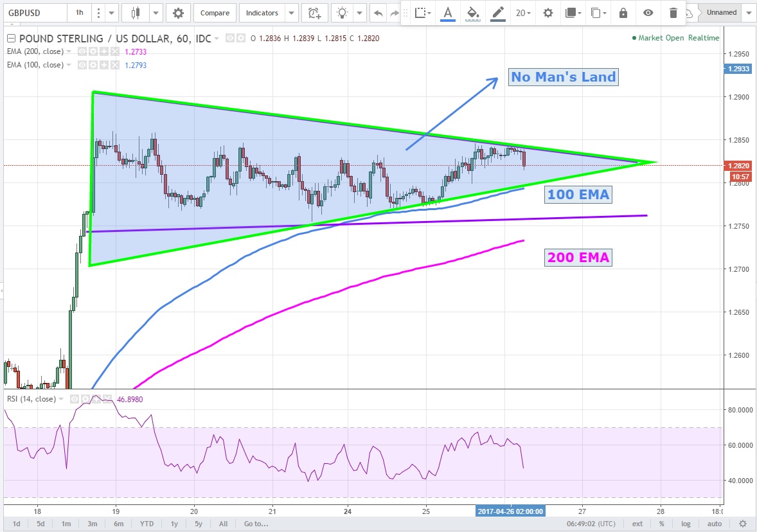This screenshot has width=757, height=532.
Task: Click the undo arrow icon
Action: click(x=378, y=13)
